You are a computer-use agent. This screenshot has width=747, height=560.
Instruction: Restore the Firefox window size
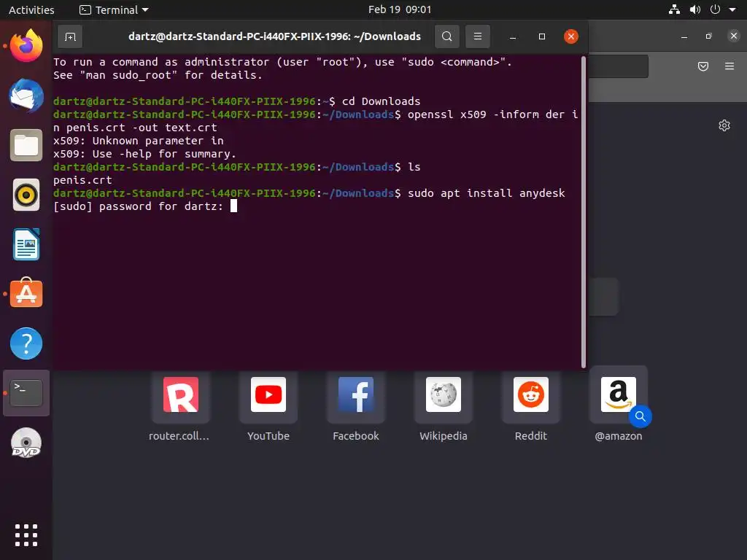coord(709,36)
